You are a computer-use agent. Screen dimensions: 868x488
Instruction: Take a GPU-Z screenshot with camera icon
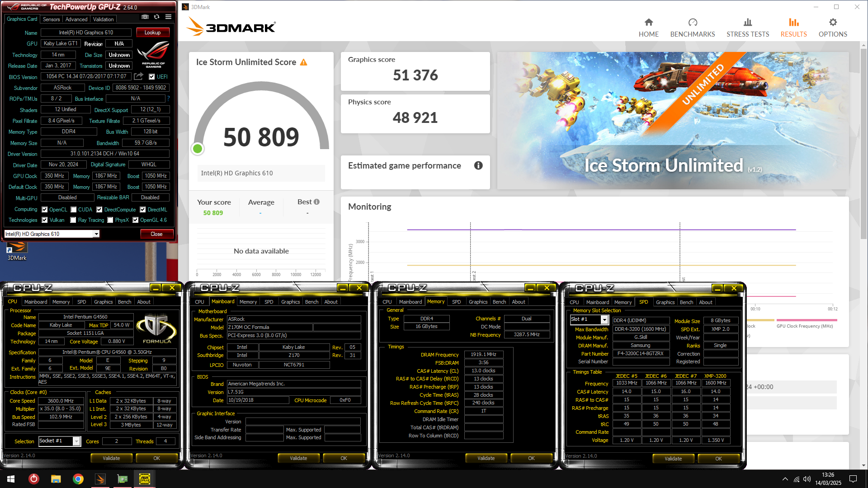click(145, 17)
